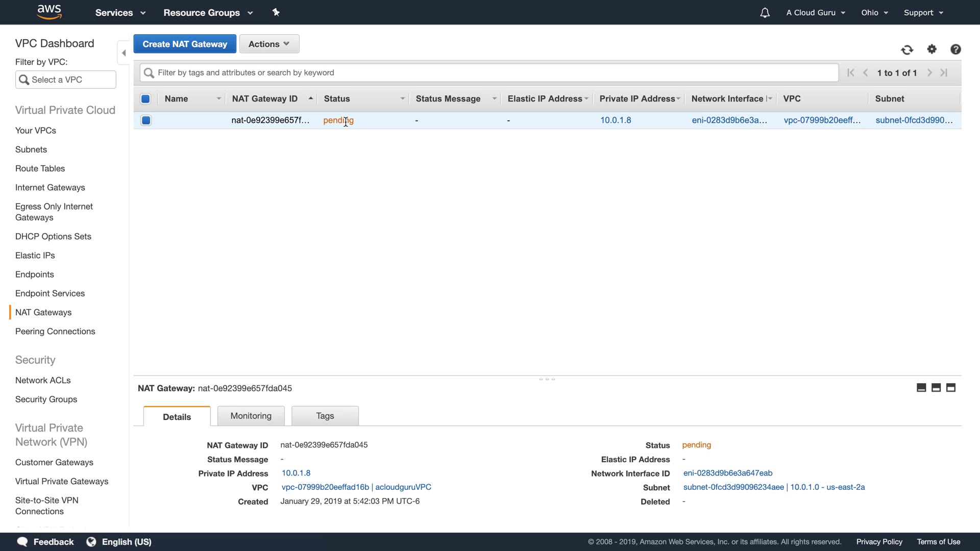Image resolution: width=980 pixels, height=551 pixels.
Task: Click the NAT gateway keyword search field
Action: tap(490, 72)
